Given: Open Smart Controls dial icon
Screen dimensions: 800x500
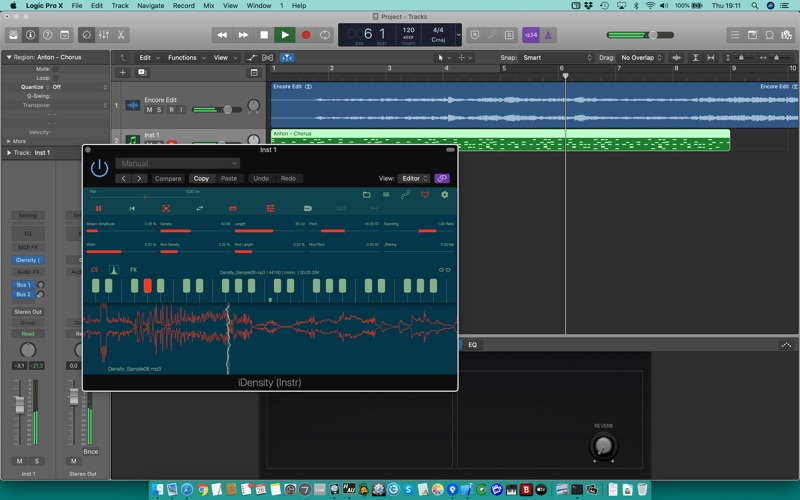Looking at the screenshot, I should pyautogui.click(x=87, y=35).
